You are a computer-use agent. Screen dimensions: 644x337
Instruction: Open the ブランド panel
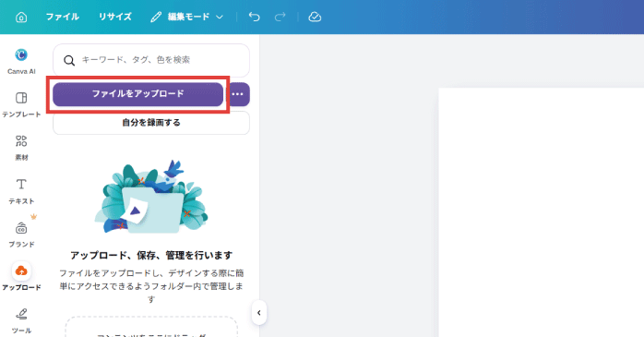pyautogui.click(x=21, y=235)
